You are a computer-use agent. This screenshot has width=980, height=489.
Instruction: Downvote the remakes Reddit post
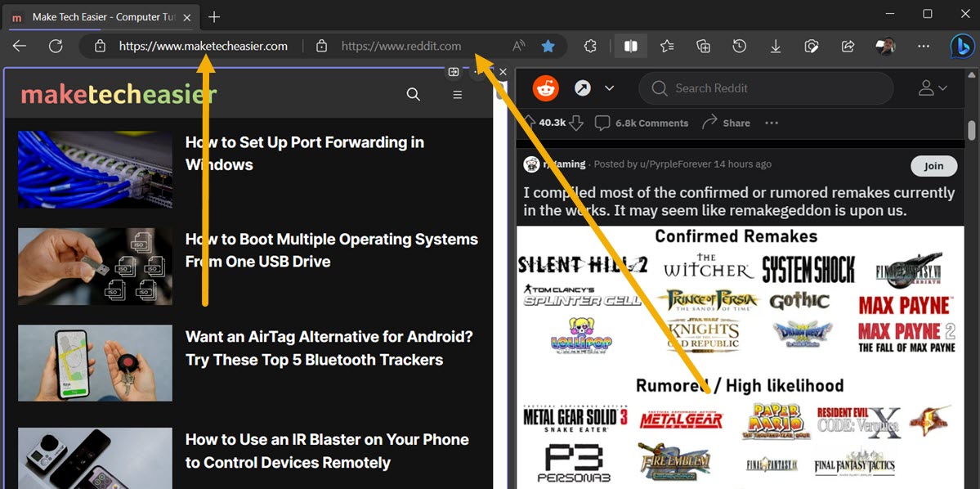(577, 123)
